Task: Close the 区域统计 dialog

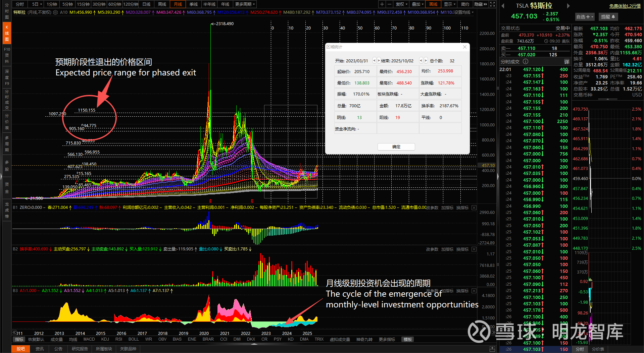Action: [465, 47]
